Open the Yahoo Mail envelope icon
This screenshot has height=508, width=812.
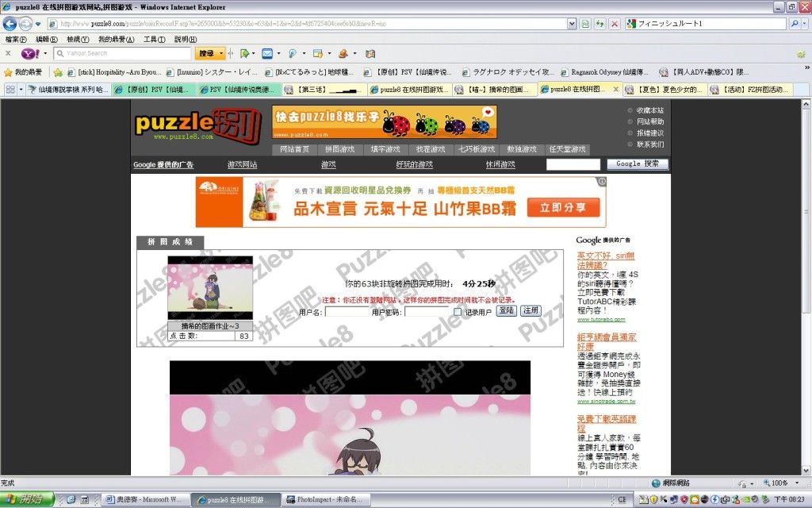tap(267, 53)
